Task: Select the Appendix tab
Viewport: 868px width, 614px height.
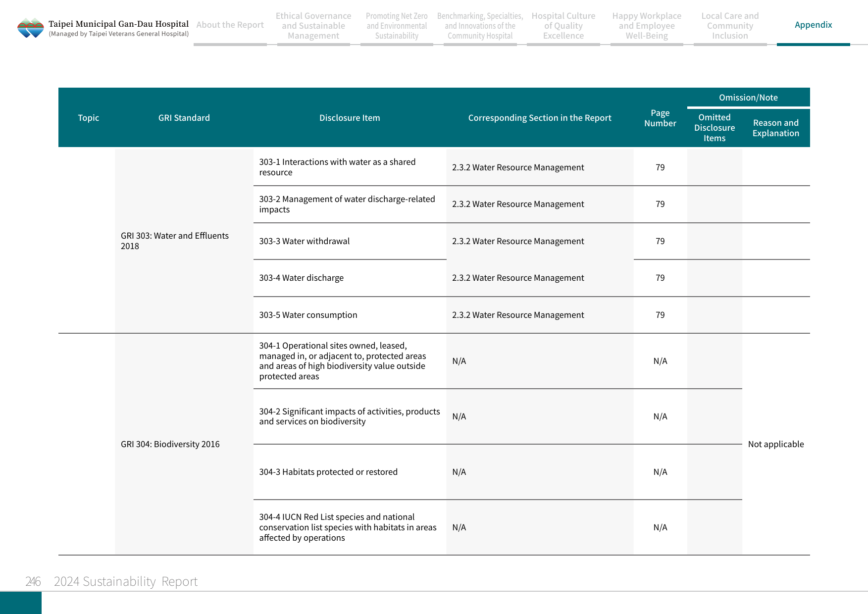Action: (813, 25)
